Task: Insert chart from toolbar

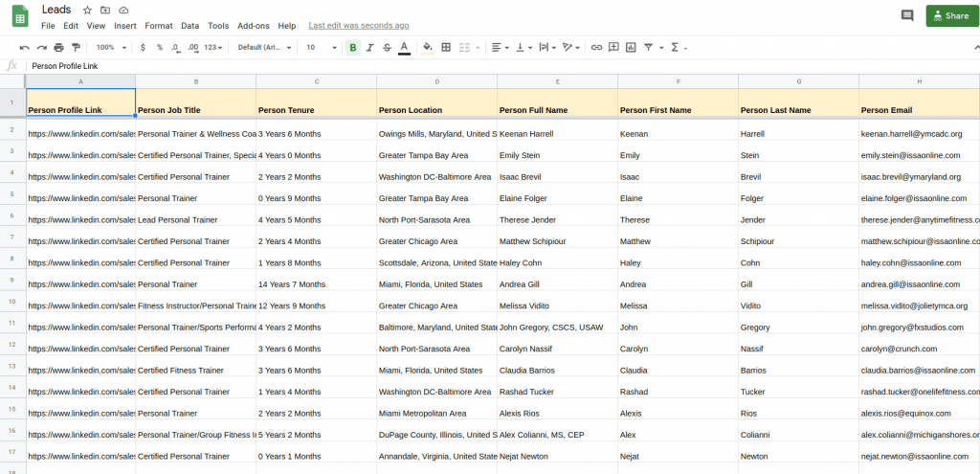Action: coord(631,48)
